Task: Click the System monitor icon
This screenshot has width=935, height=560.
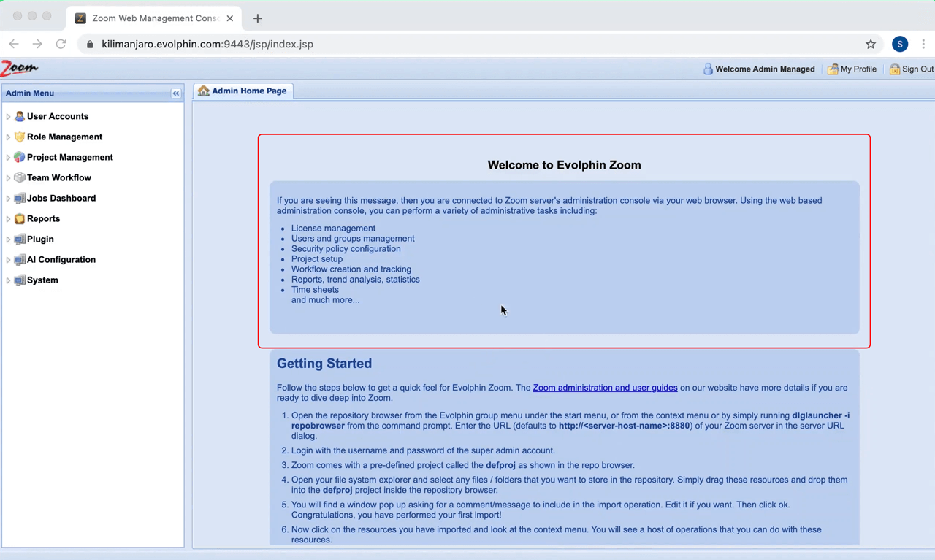Action: 20,280
